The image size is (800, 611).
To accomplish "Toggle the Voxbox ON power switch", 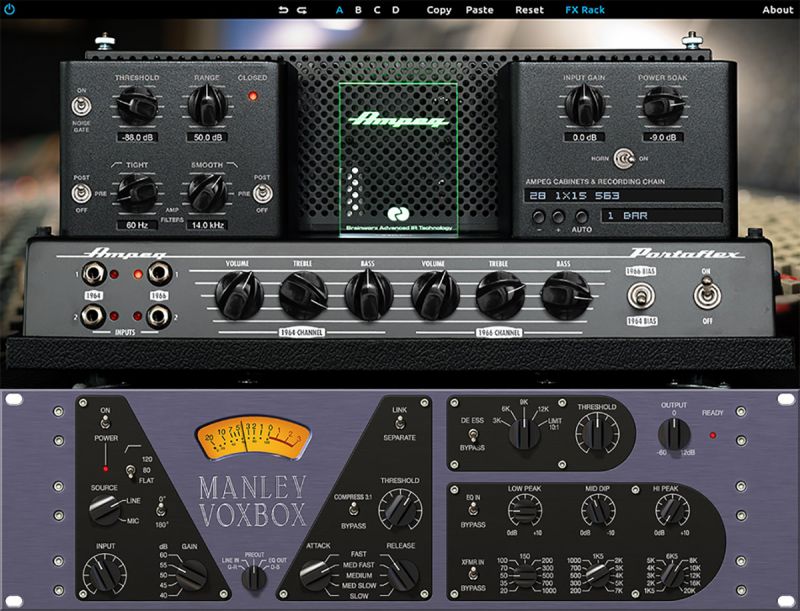I will click(x=105, y=423).
